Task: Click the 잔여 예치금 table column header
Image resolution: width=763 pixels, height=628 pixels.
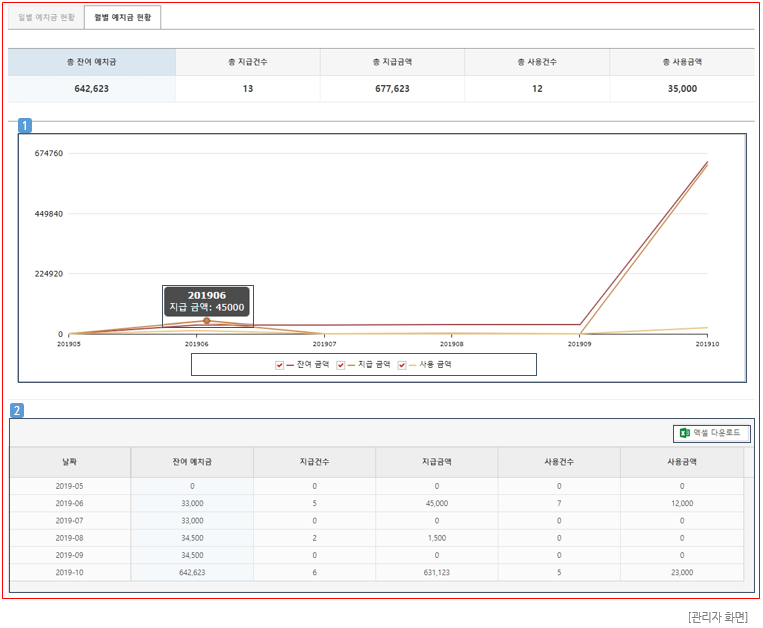Action: (192, 462)
